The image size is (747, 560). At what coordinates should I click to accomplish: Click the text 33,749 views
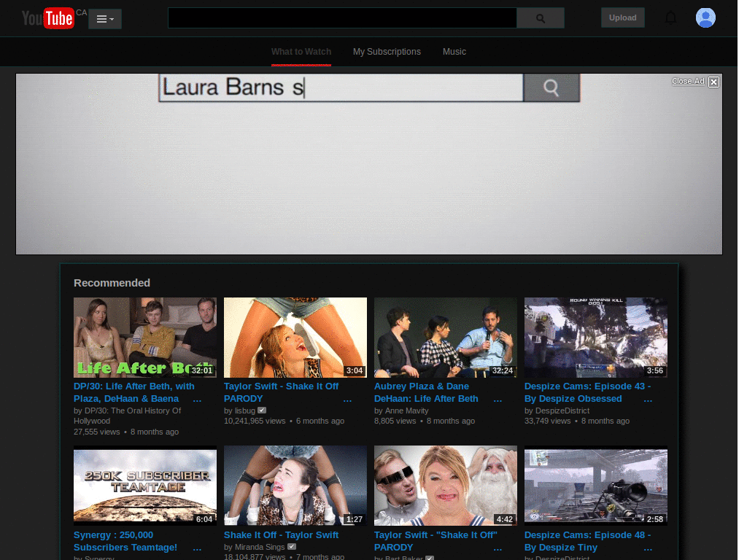point(547,421)
